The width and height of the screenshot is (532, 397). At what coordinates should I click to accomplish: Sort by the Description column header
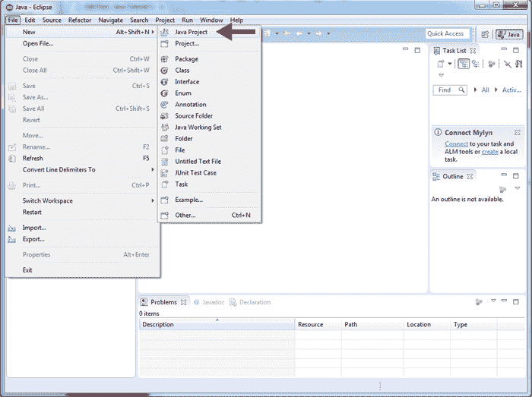click(x=217, y=325)
